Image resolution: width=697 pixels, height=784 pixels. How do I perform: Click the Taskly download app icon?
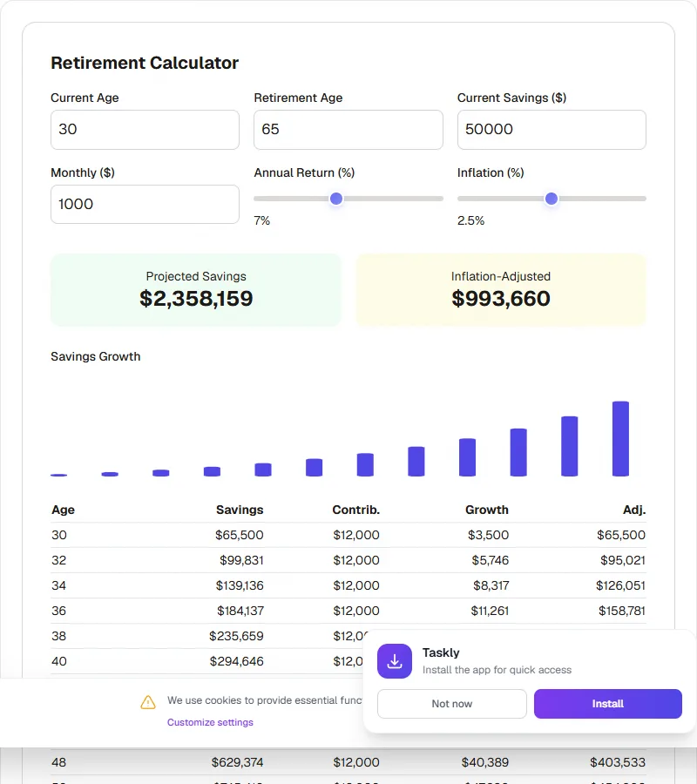pyautogui.click(x=395, y=661)
